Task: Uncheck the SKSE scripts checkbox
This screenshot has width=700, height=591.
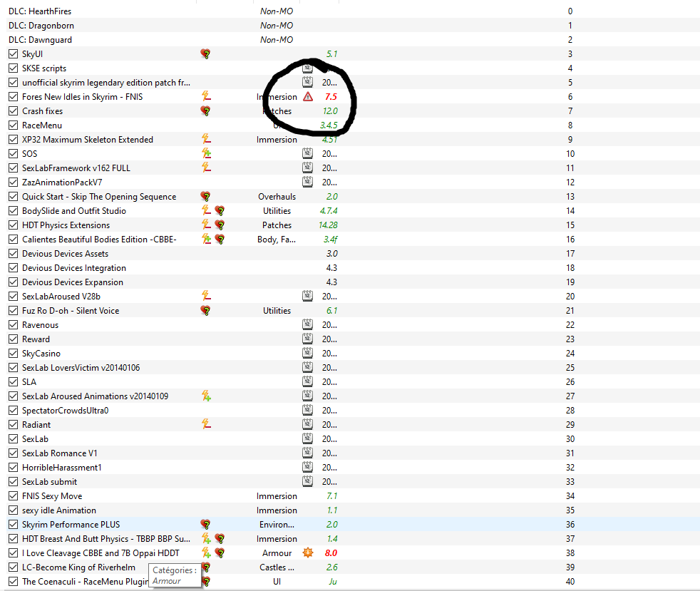Action: pos(14,68)
